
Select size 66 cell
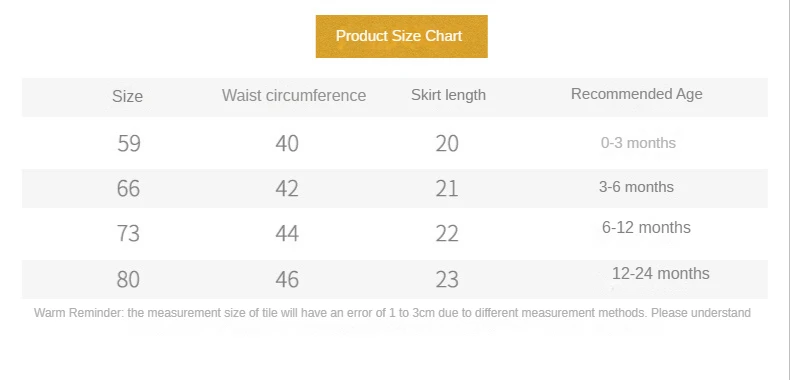(x=128, y=188)
